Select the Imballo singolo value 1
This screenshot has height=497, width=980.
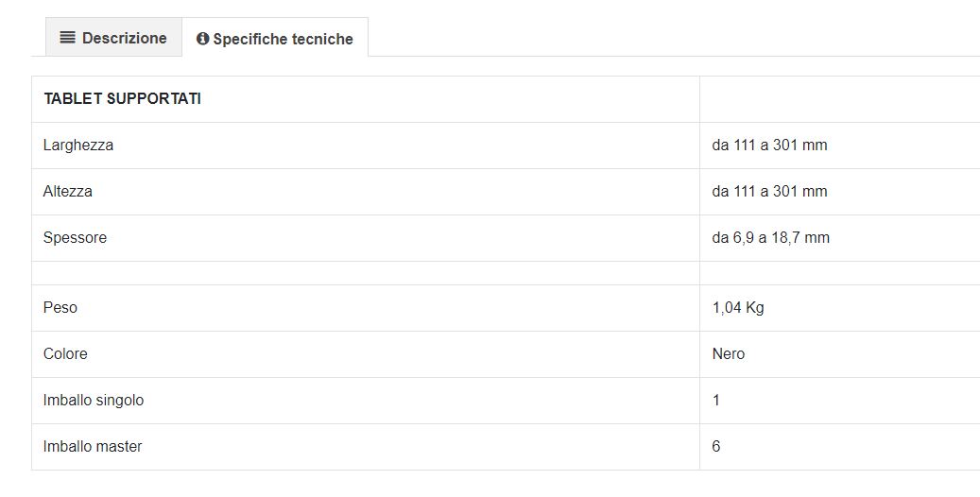click(x=716, y=400)
